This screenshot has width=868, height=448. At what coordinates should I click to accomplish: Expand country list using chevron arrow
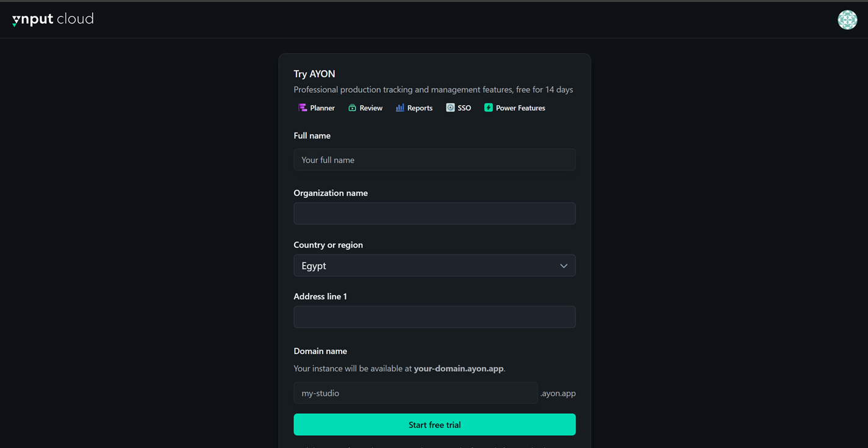(x=564, y=266)
